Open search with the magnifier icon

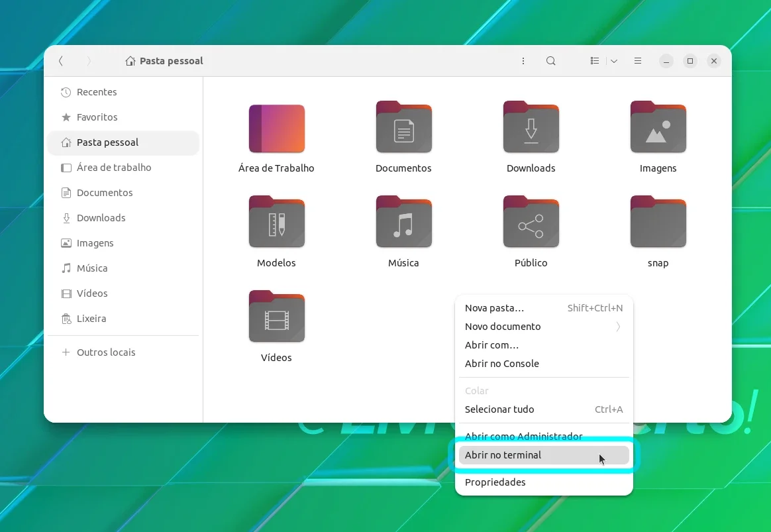550,61
